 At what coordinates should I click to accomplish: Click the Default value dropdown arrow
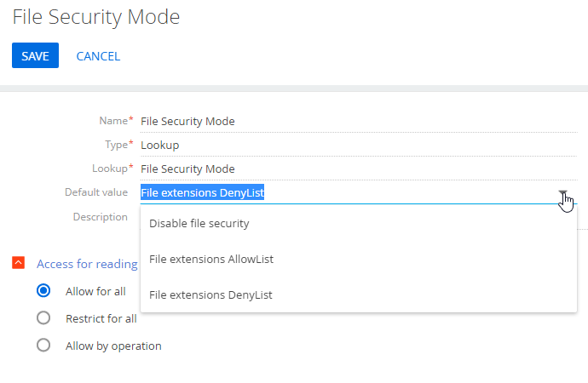coord(563,193)
